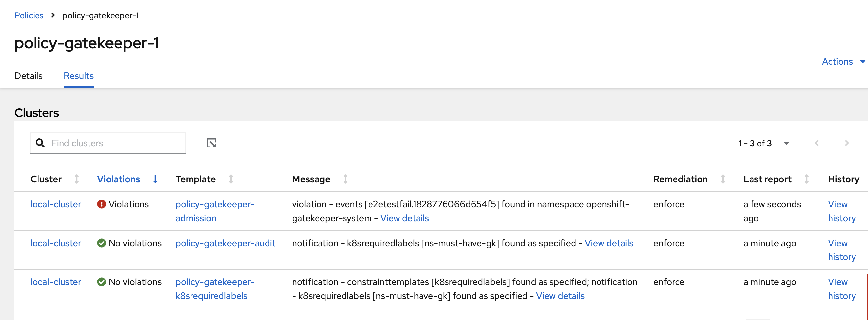Focus the Find clusters search field
Image resolution: width=868 pixels, height=320 pixels.
point(115,143)
